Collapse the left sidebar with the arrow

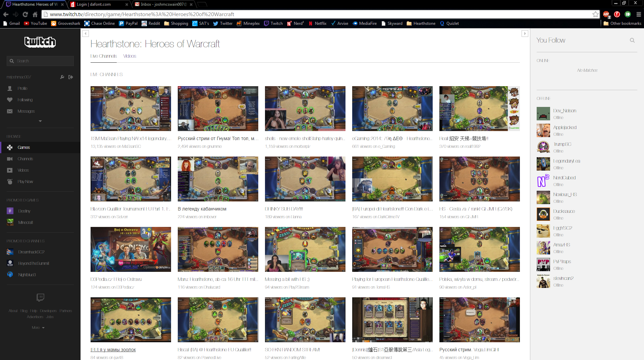[x=86, y=34]
